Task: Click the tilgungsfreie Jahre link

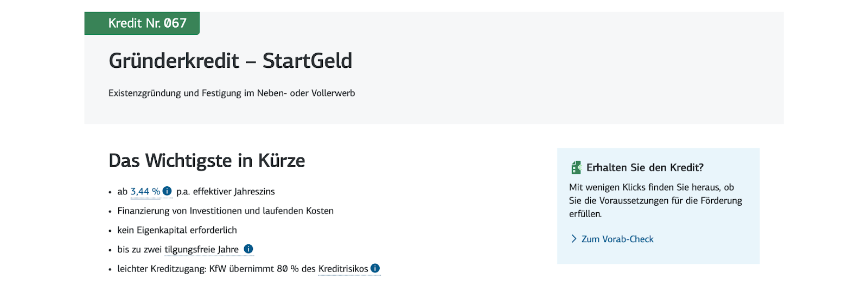Action: click(x=201, y=250)
